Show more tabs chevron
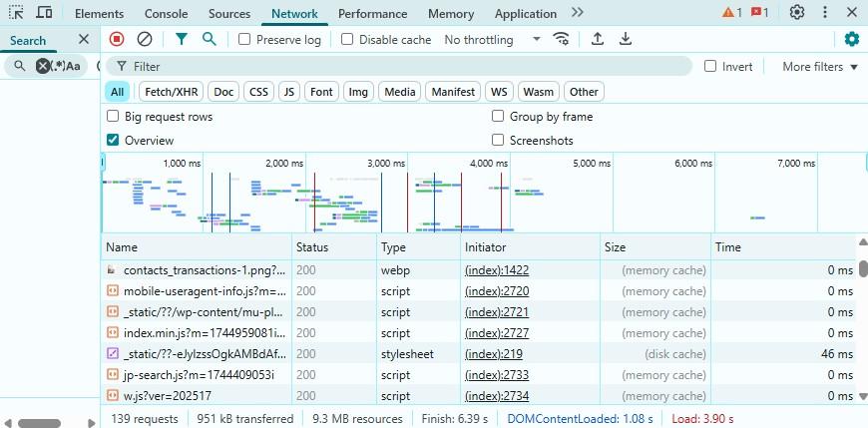This screenshot has width=868, height=428. coord(578,12)
